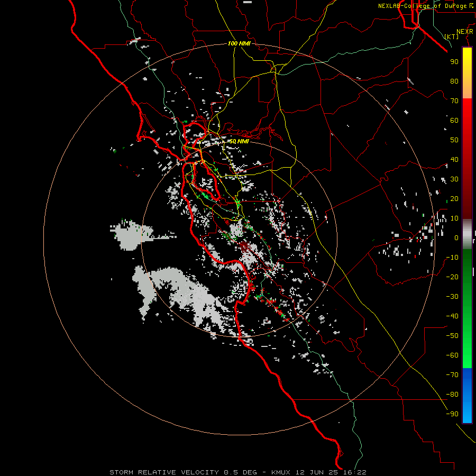Click the -80 value on velocity scale
Screen dimensions: 476x476
(x=452, y=395)
